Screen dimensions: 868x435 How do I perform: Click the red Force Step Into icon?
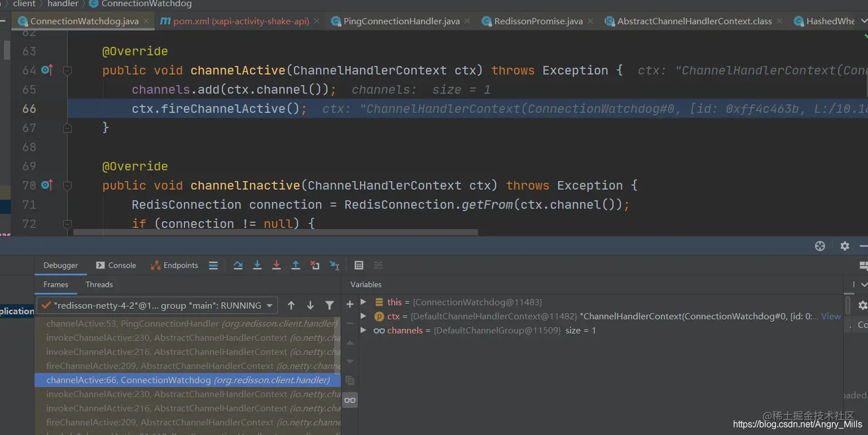point(276,265)
